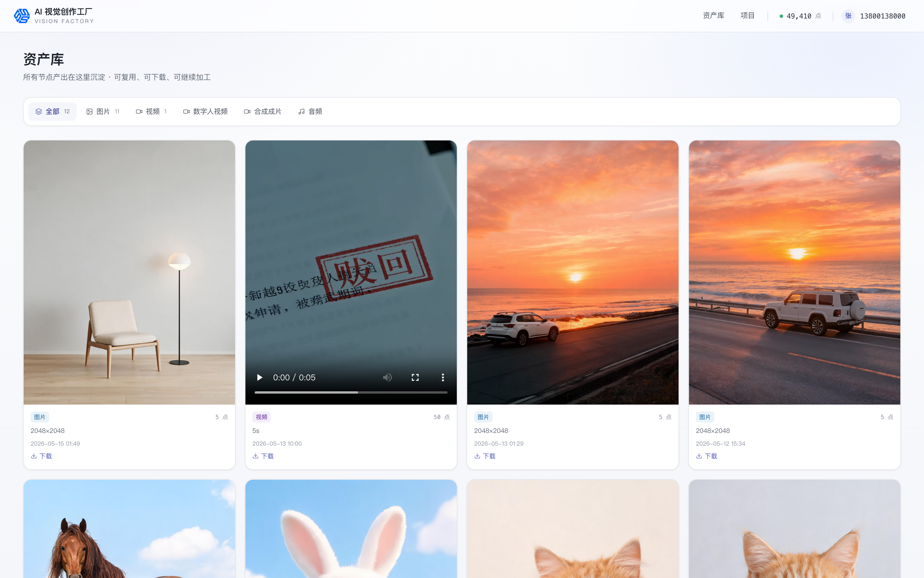Viewport: 924px width, 578px height.
Task: Click the music note icon on the 音频 tab
Action: coord(301,111)
